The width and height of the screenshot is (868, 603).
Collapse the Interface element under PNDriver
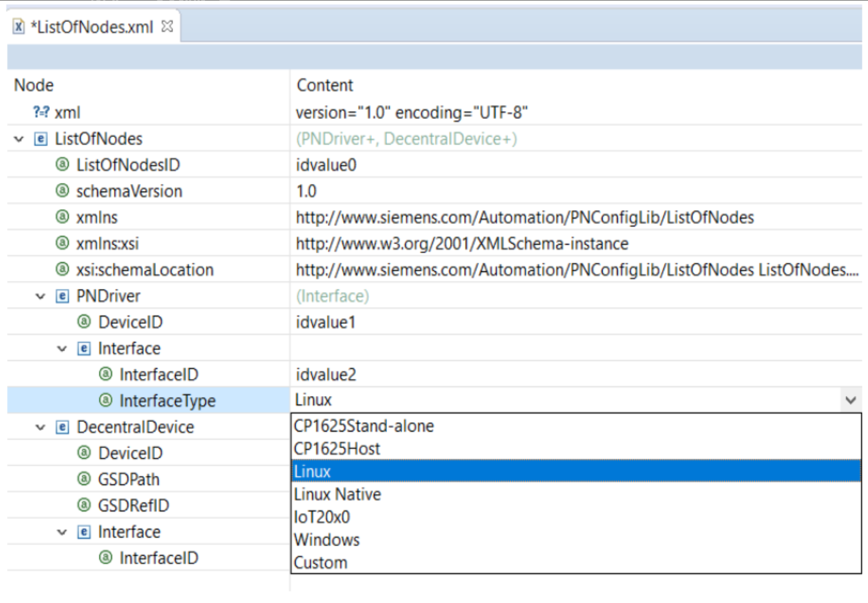click(x=62, y=348)
